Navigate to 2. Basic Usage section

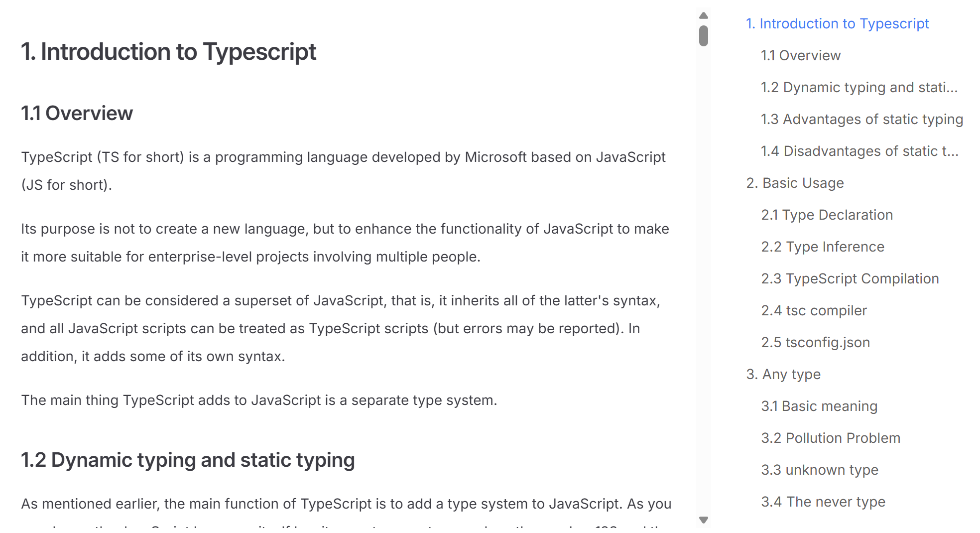795,183
